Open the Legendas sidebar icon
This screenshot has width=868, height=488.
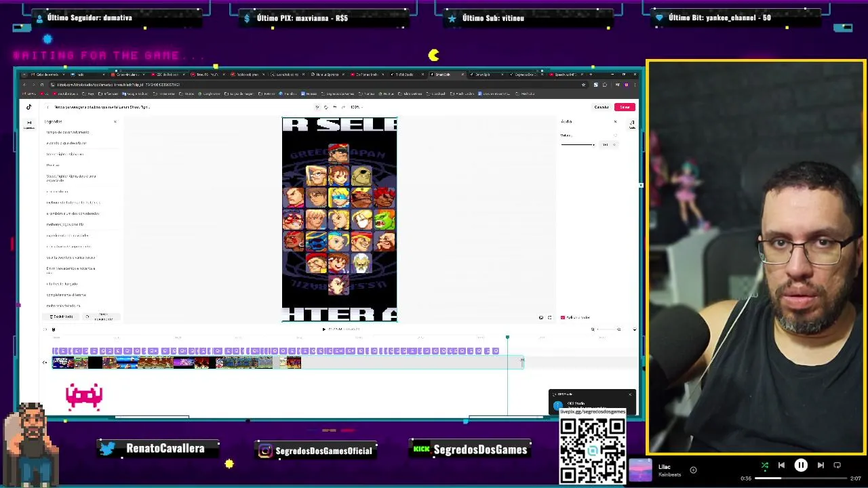click(x=28, y=124)
